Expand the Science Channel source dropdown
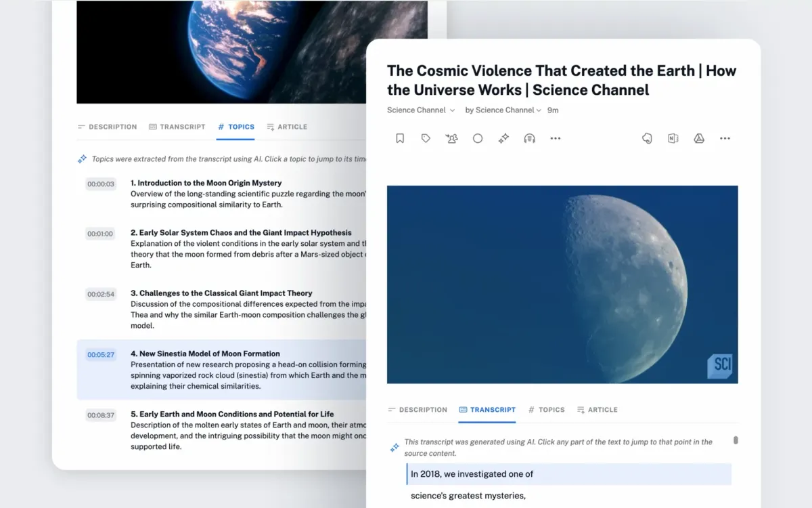 coord(421,110)
